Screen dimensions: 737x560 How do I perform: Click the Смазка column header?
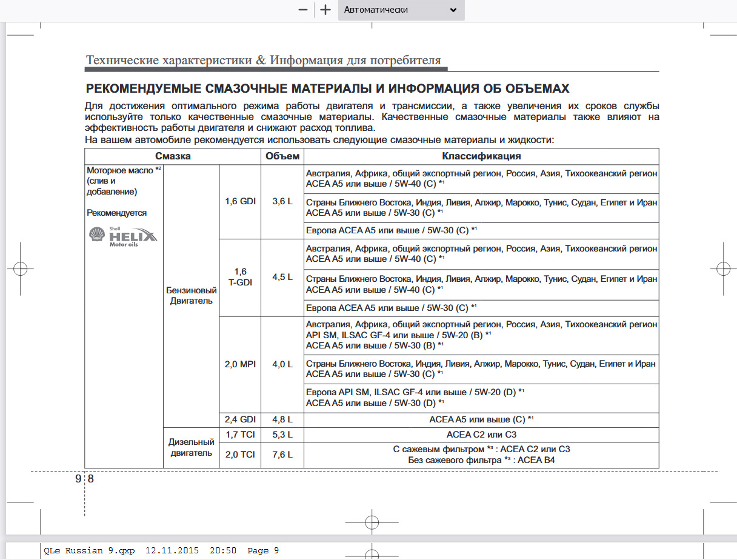click(173, 156)
